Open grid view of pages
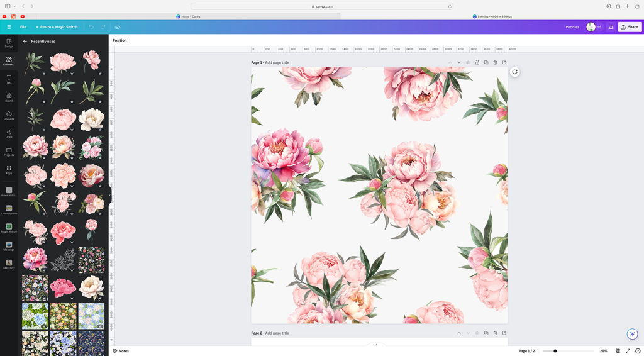The width and height of the screenshot is (644, 356). (x=618, y=351)
